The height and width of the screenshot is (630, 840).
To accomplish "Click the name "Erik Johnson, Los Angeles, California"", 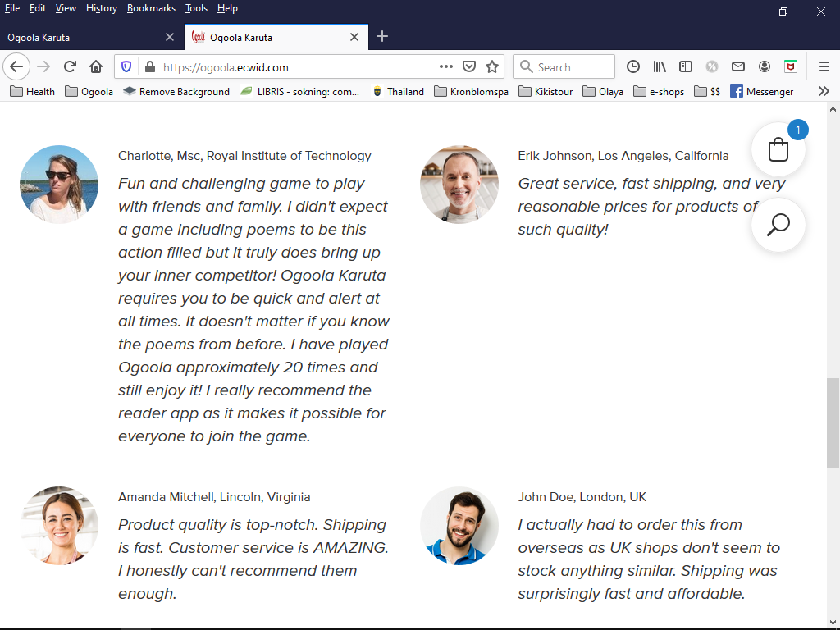I will 623,156.
